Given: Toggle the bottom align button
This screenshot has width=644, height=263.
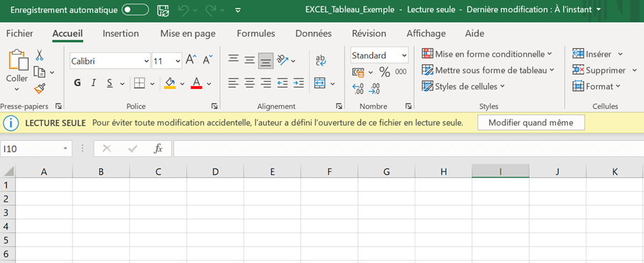Looking at the screenshot, I should click(x=266, y=61).
